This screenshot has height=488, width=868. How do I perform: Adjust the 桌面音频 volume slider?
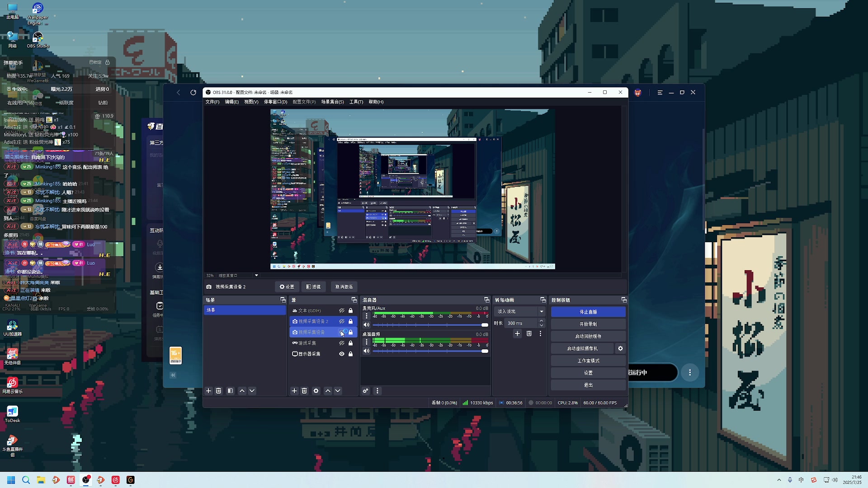430,351
